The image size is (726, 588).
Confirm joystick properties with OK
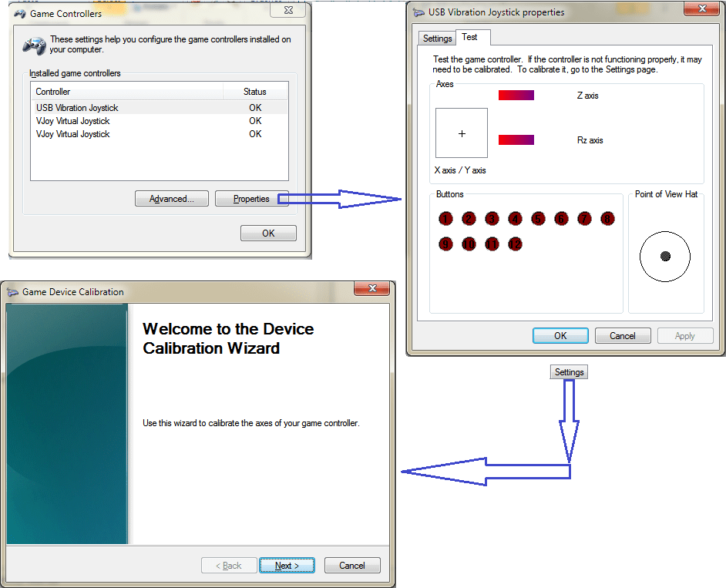point(560,336)
